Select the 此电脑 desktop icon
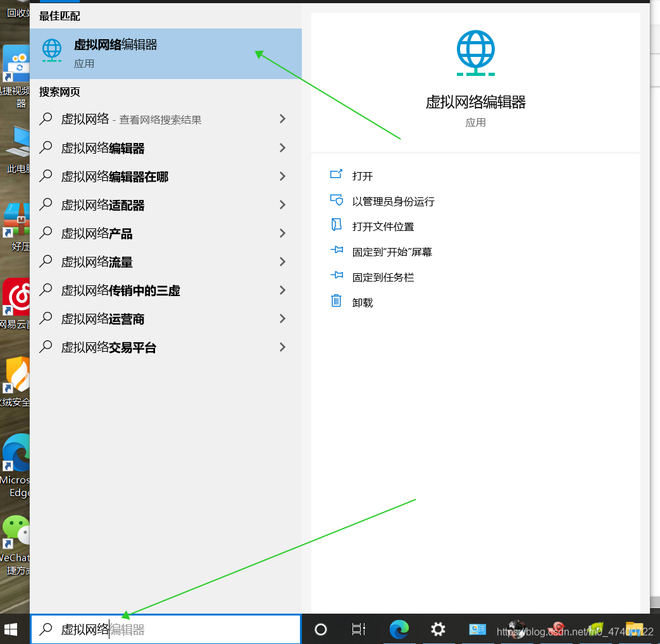Image resolution: width=660 pixels, height=644 pixels. (17, 149)
